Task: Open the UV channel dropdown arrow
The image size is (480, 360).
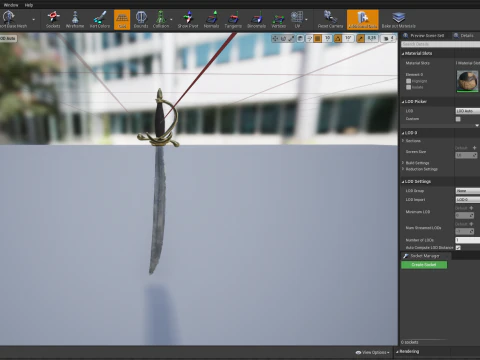Action: [306, 20]
